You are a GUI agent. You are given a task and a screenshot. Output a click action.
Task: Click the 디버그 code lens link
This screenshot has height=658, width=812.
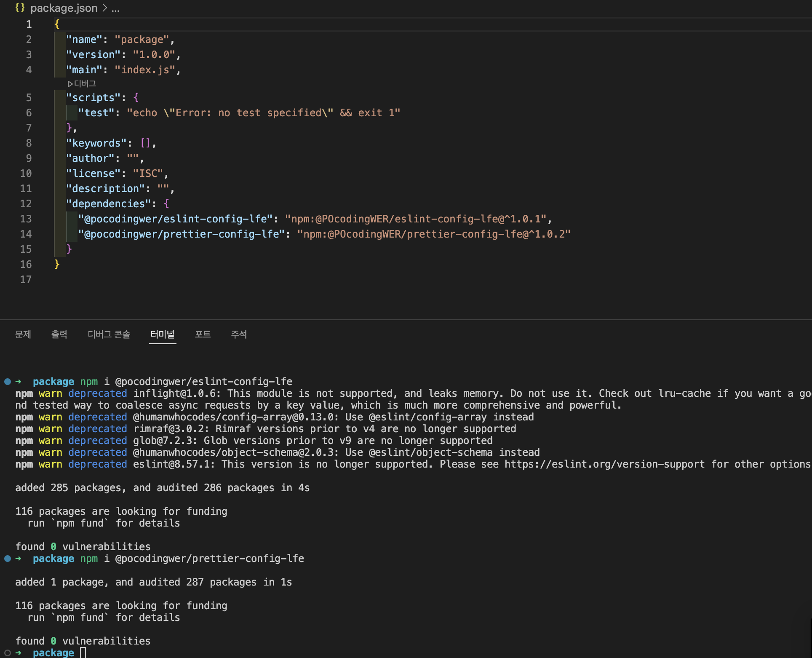pos(85,84)
